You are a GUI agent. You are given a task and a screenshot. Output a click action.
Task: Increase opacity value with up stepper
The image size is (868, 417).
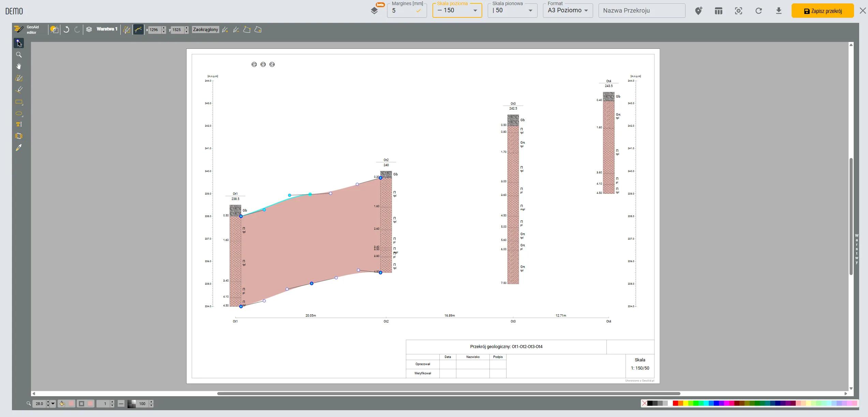[151, 402]
